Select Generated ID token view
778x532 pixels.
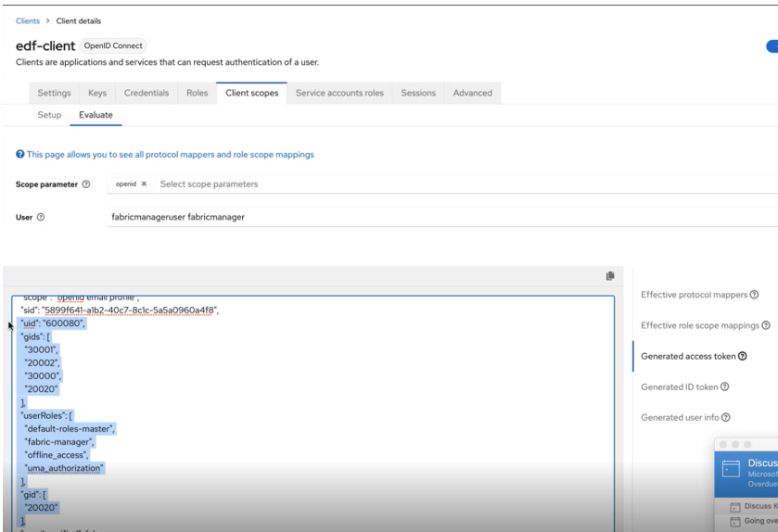pos(679,386)
